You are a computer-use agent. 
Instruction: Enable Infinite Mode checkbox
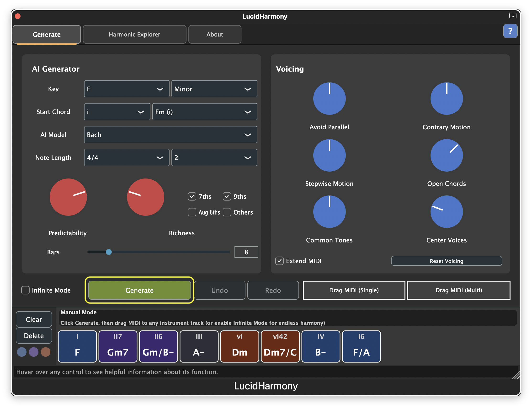25,290
